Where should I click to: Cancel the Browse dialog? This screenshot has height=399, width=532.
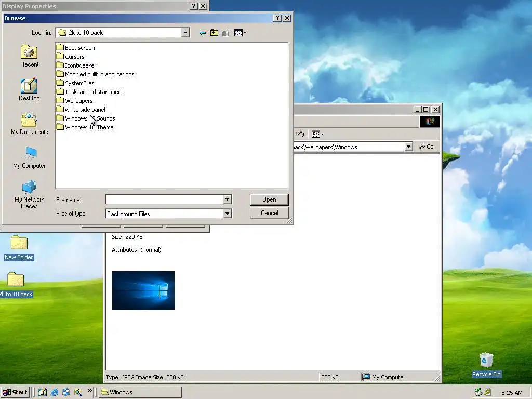tap(269, 213)
